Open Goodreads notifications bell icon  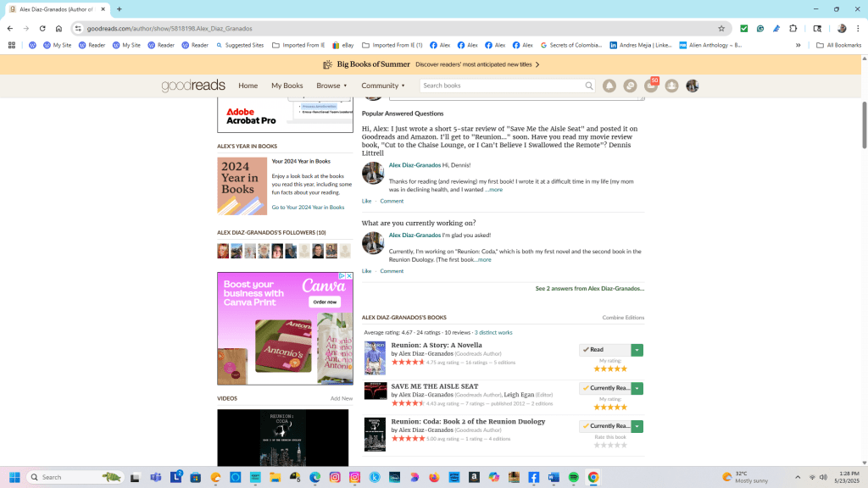point(609,86)
